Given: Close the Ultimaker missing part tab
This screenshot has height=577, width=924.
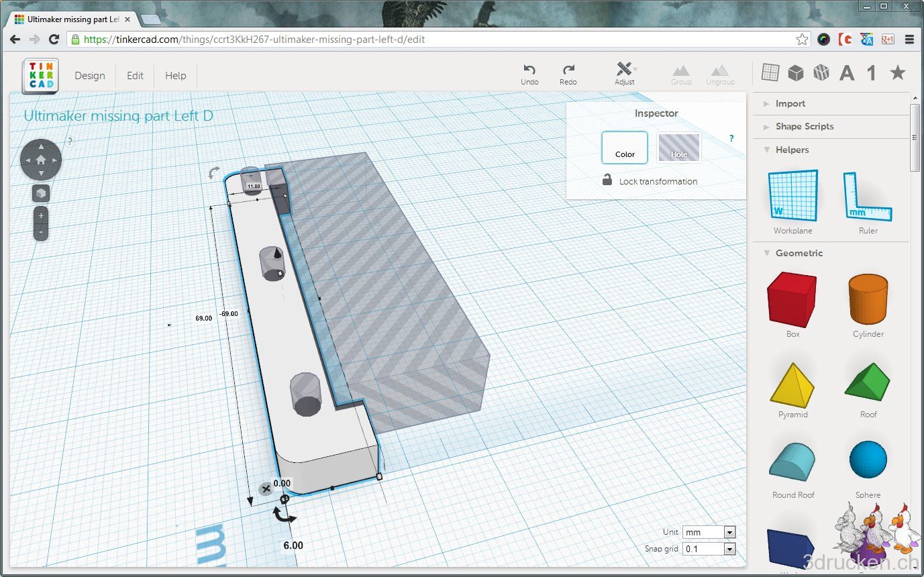Looking at the screenshot, I should pos(127,19).
